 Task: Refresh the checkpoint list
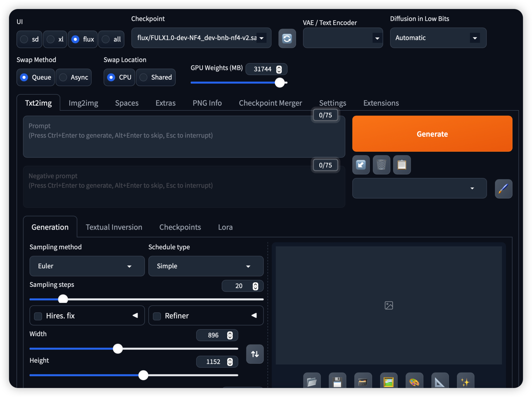pos(287,39)
